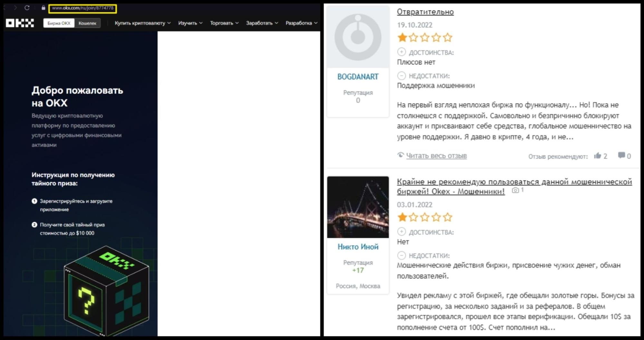644x340 pixels.
Task: Click the okx.com address bar URL
Action: click(x=83, y=8)
